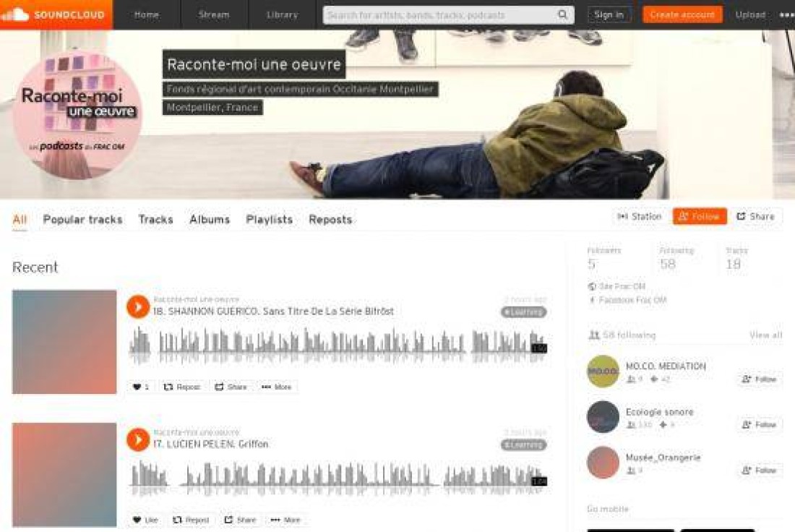Open More options for the Shannon Guerico track
This screenshot has width=795, height=532.
pyautogui.click(x=276, y=387)
